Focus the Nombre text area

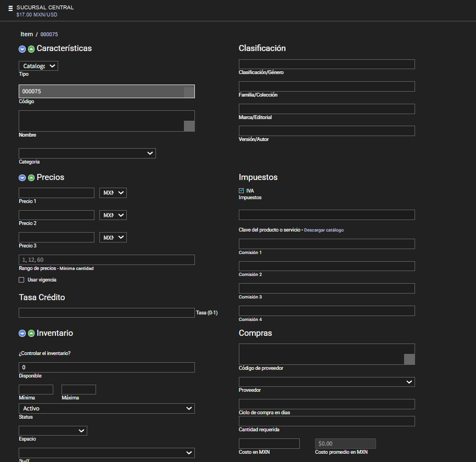(x=107, y=121)
